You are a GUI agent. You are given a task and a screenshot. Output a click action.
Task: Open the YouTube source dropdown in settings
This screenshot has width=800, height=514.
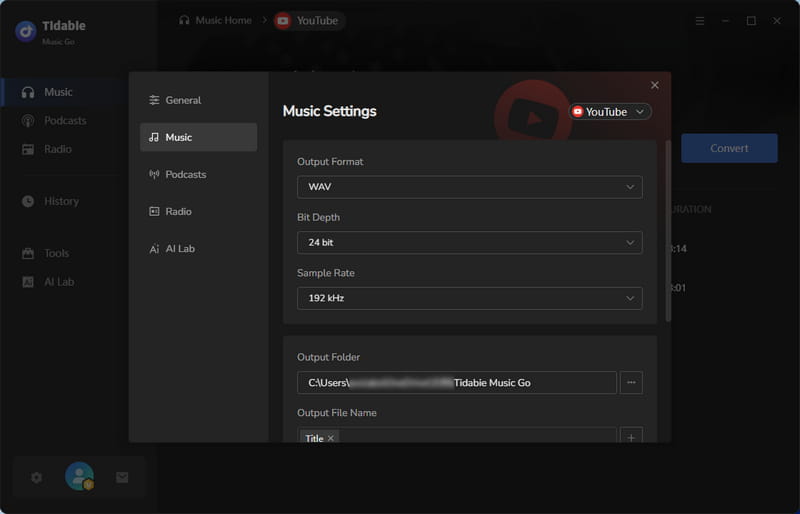coord(610,112)
